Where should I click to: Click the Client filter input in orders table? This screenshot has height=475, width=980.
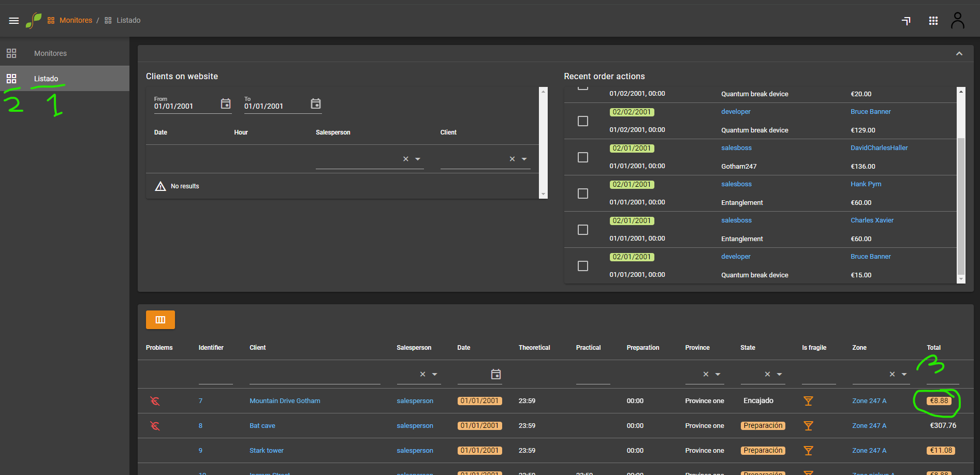point(315,374)
